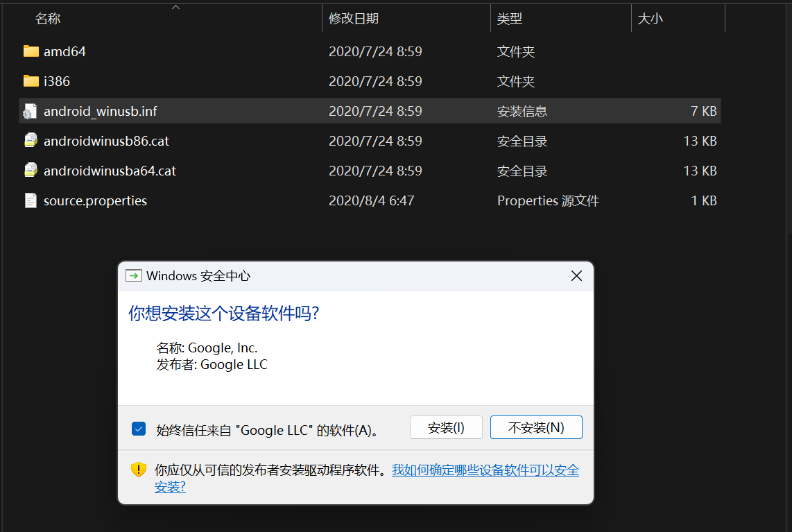Toggle sort direction arrow above 名称 column
Image resolution: width=792 pixels, height=532 pixels.
(175, 7)
